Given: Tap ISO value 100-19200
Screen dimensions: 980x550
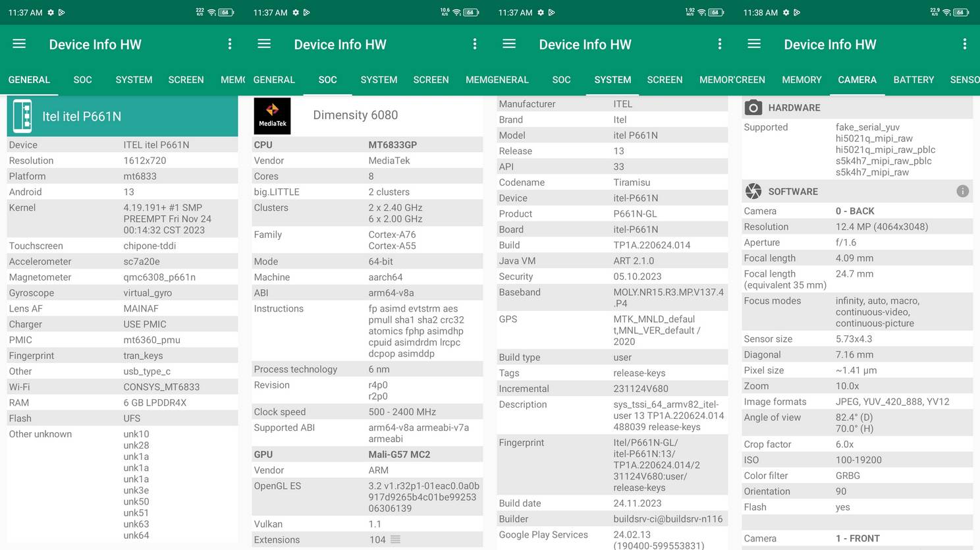Looking at the screenshot, I should [x=859, y=460].
